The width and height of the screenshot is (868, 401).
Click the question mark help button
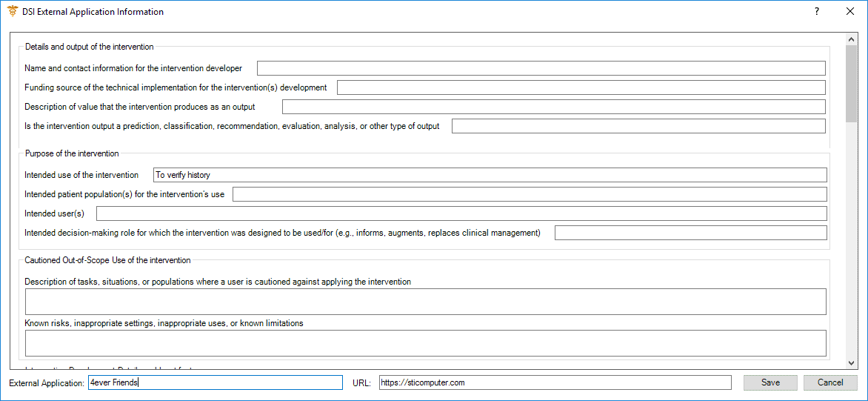tap(817, 12)
